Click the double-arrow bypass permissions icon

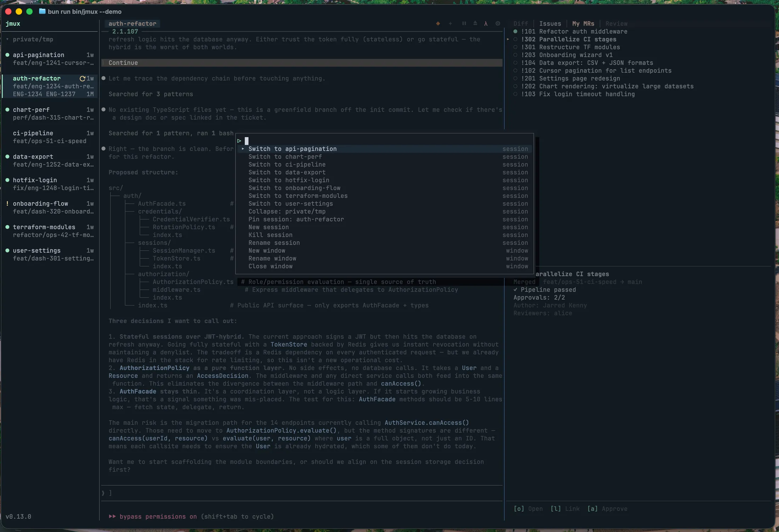point(112,516)
